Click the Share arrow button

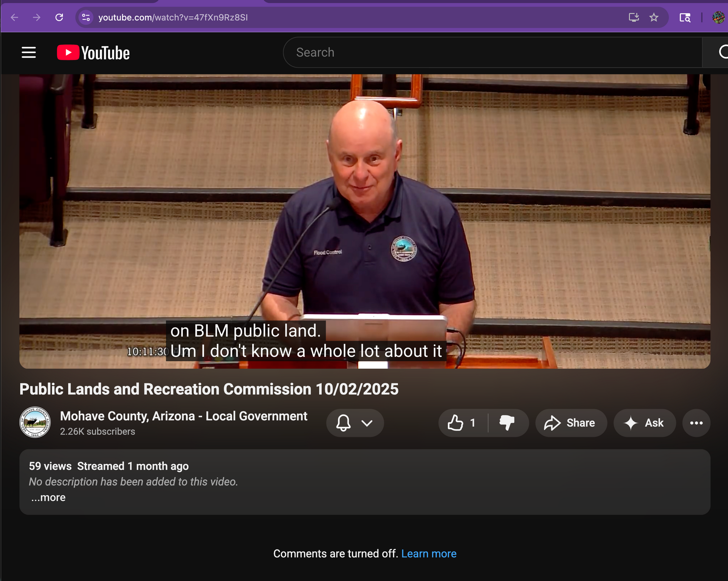570,423
